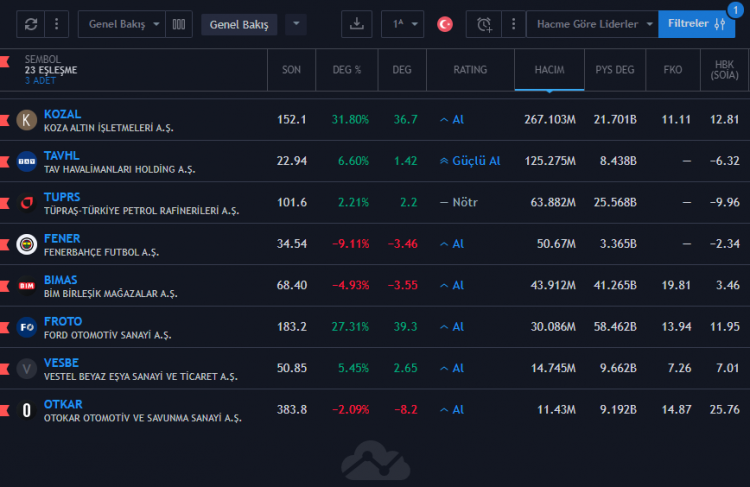This screenshot has height=487, width=750.
Task: Click the BIMAS company logo
Action: (x=27, y=286)
